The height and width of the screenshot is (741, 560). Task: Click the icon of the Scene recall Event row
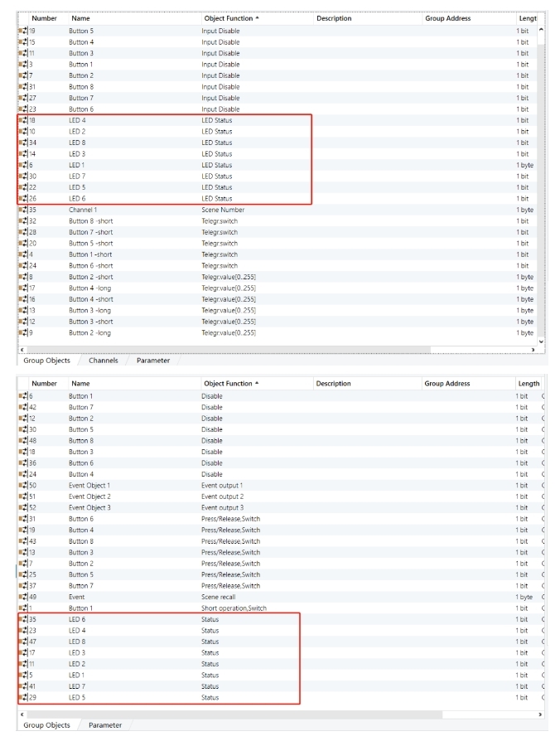tap(22, 597)
